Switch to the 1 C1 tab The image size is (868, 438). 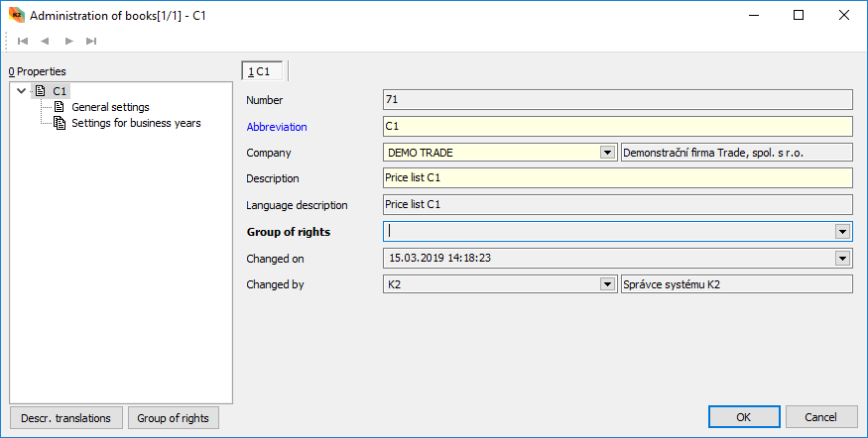click(x=264, y=71)
